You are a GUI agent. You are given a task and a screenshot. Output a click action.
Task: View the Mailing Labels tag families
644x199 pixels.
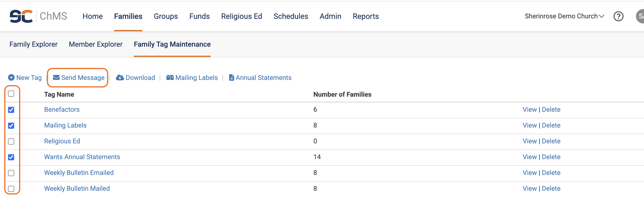pos(529,125)
